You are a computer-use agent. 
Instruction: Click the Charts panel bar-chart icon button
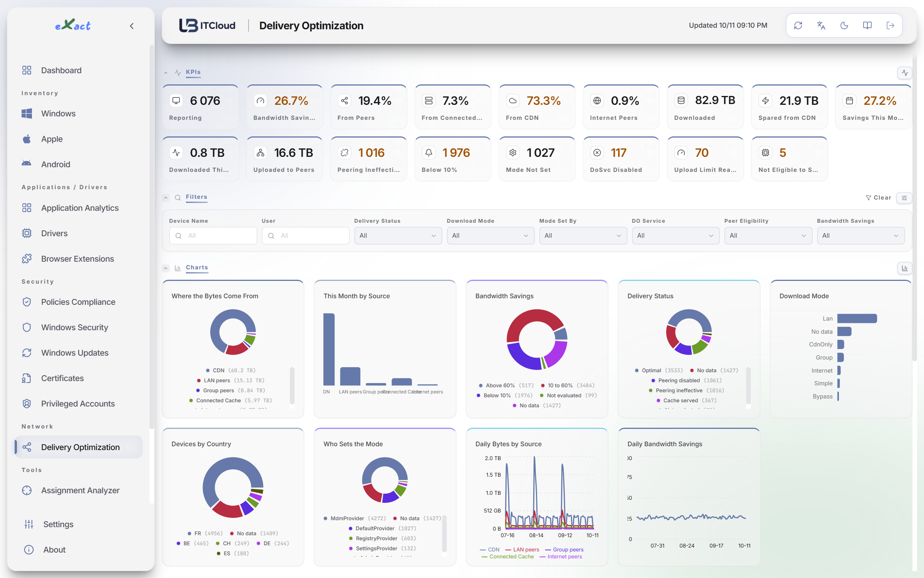pos(905,268)
